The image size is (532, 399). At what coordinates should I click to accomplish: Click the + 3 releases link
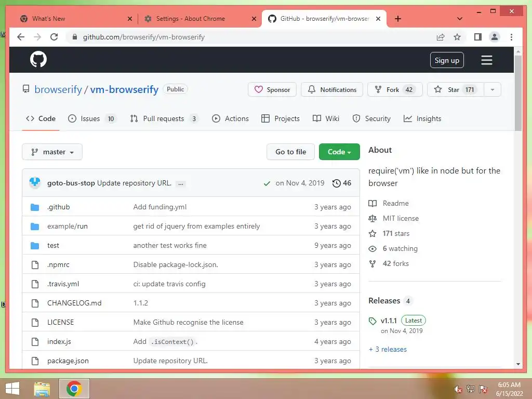pyautogui.click(x=388, y=350)
